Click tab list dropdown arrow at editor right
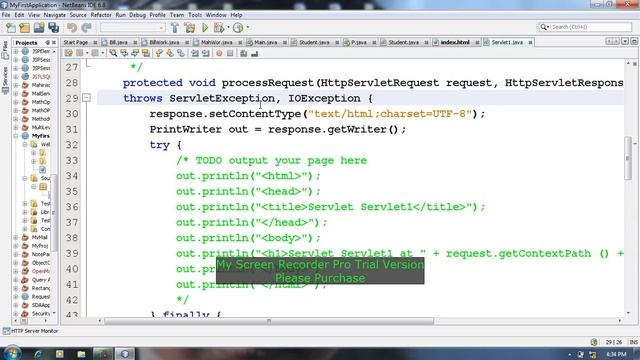Image resolution: width=640 pixels, height=360 pixels. click(x=625, y=42)
